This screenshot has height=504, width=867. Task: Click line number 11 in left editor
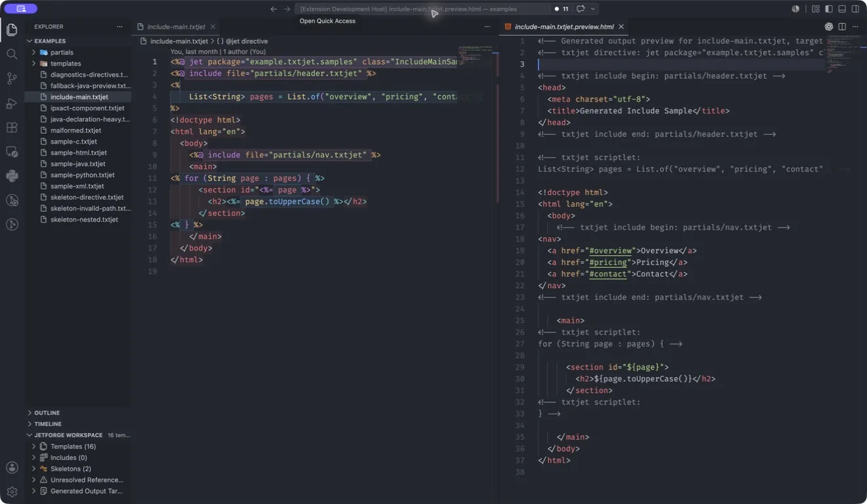tap(152, 178)
